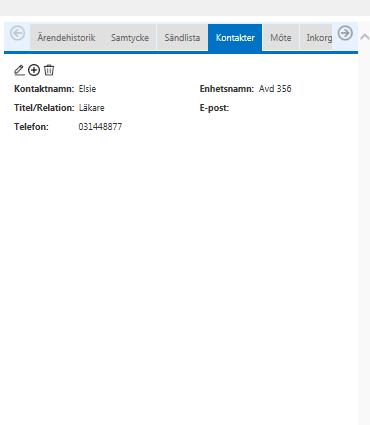Show previous tabs with the left arrow
Viewport: 370px width, 425px height.
(17, 33)
